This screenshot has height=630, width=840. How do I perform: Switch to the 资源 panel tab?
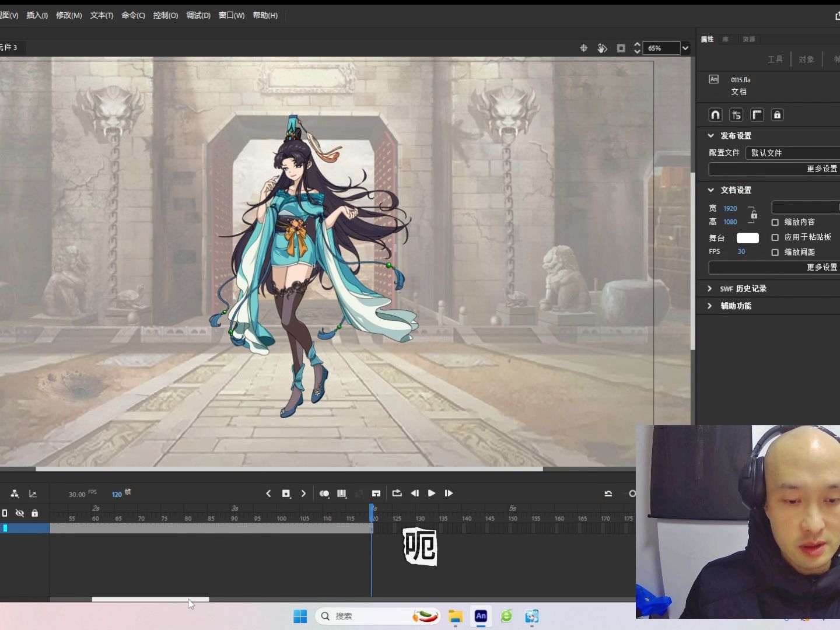(x=749, y=39)
